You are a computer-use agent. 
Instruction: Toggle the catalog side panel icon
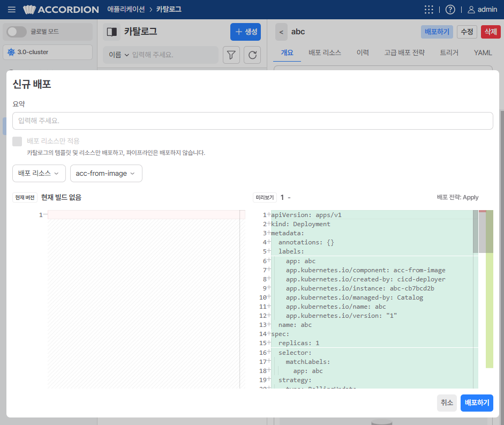click(112, 32)
